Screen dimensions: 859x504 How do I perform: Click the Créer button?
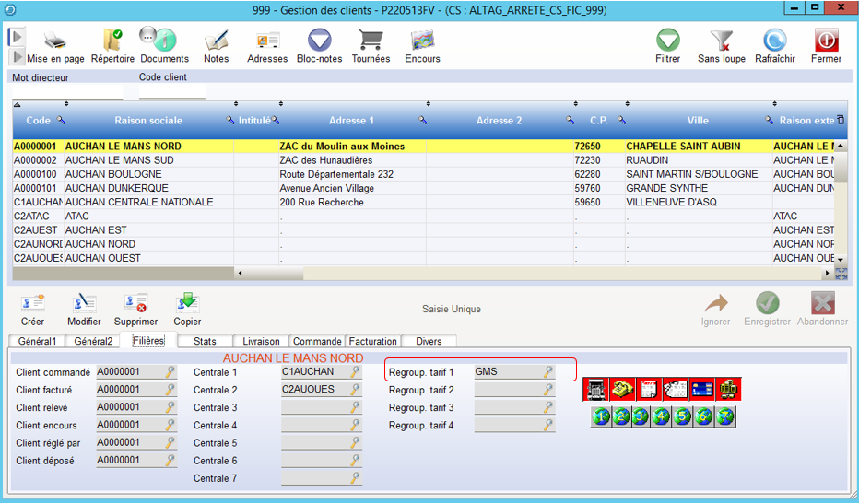(32, 308)
